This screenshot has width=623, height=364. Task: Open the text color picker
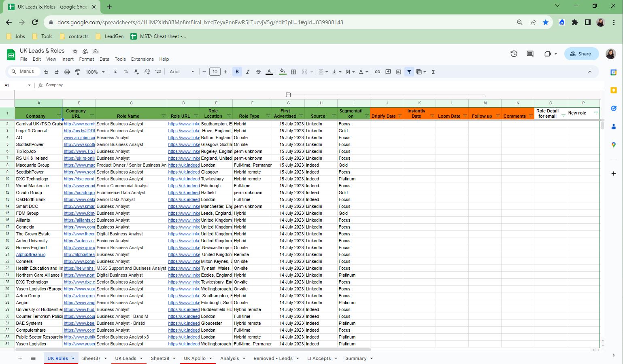pyautogui.click(x=269, y=72)
